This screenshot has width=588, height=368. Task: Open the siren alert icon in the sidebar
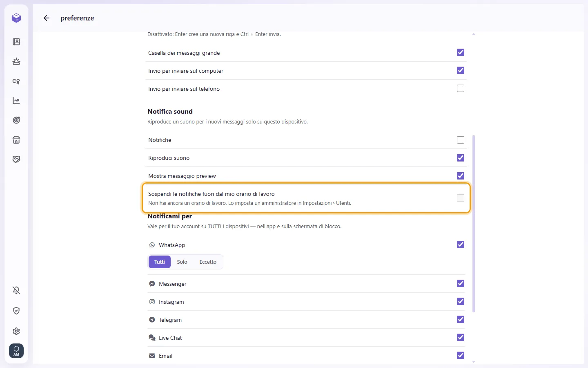(16, 61)
